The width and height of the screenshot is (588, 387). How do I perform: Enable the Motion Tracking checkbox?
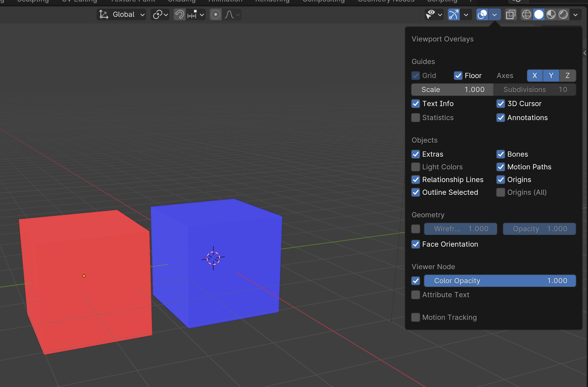[x=416, y=317]
